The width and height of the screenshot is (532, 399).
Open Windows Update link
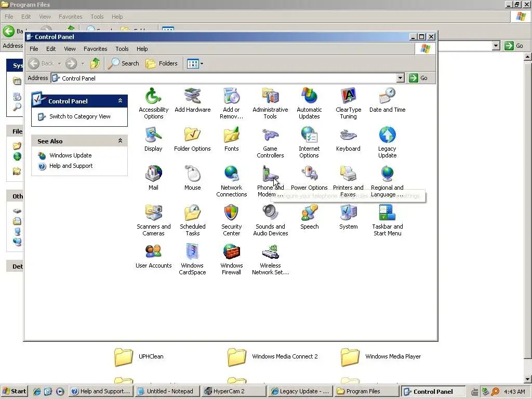[71, 155]
